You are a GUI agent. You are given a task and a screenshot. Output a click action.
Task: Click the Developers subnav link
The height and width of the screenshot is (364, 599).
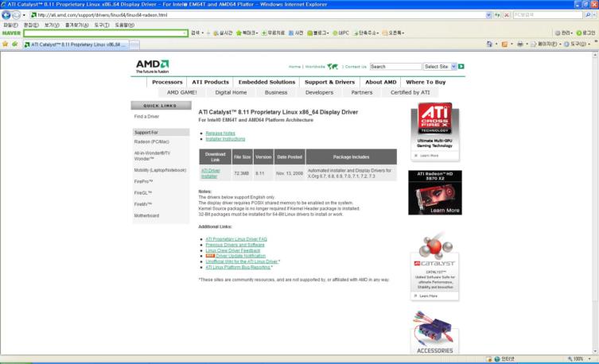point(319,92)
